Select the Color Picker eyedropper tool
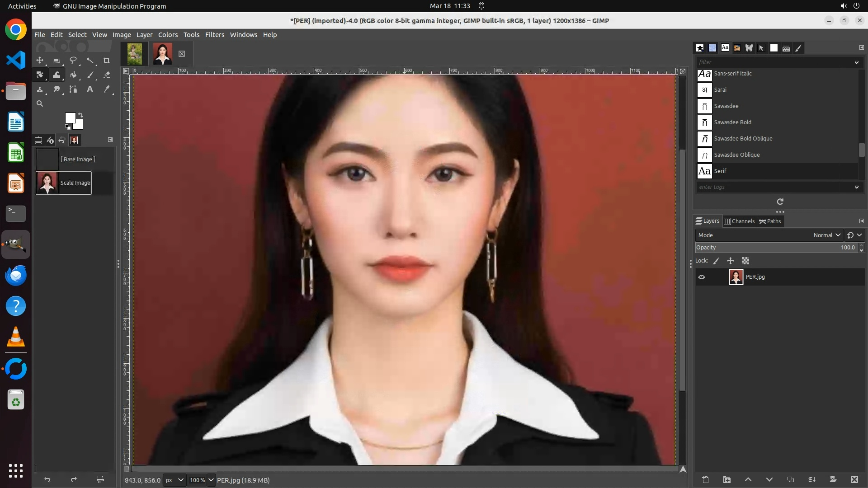 (107, 89)
